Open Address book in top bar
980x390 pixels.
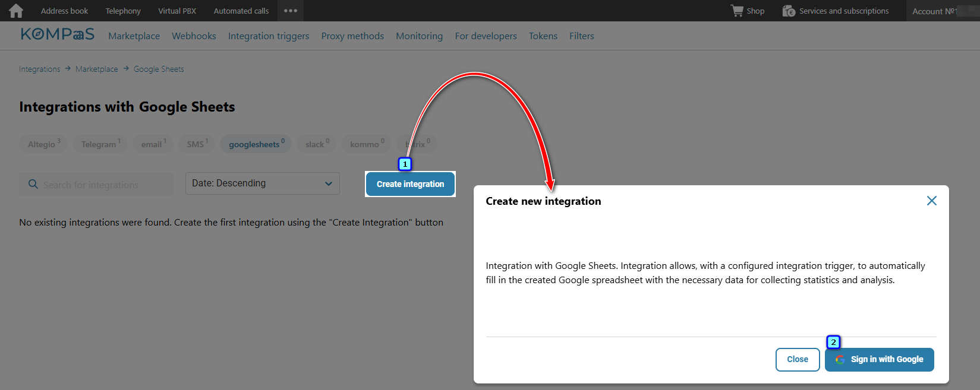pyautogui.click(x=64, y=11)
